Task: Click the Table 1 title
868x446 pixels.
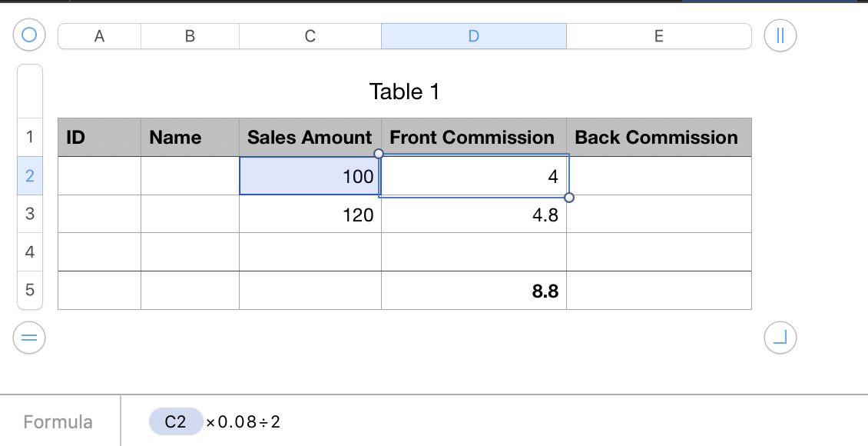Action: [x=404, y=92]
